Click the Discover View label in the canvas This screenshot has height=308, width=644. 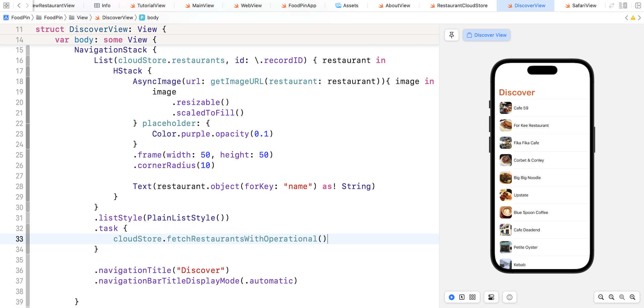coord(486,35)
